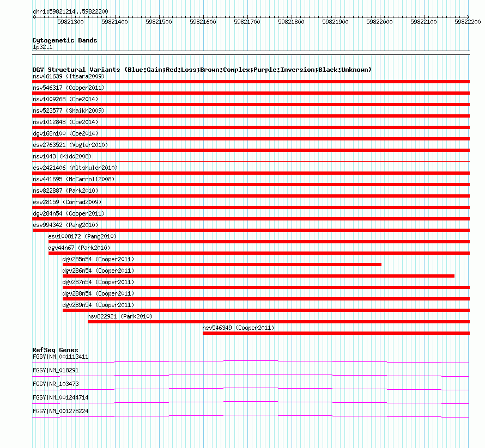This screenshot has height=448, width=485.
Task: Open the nsv1009268 (Coe2014) variant label
Action: pos(65,99)
